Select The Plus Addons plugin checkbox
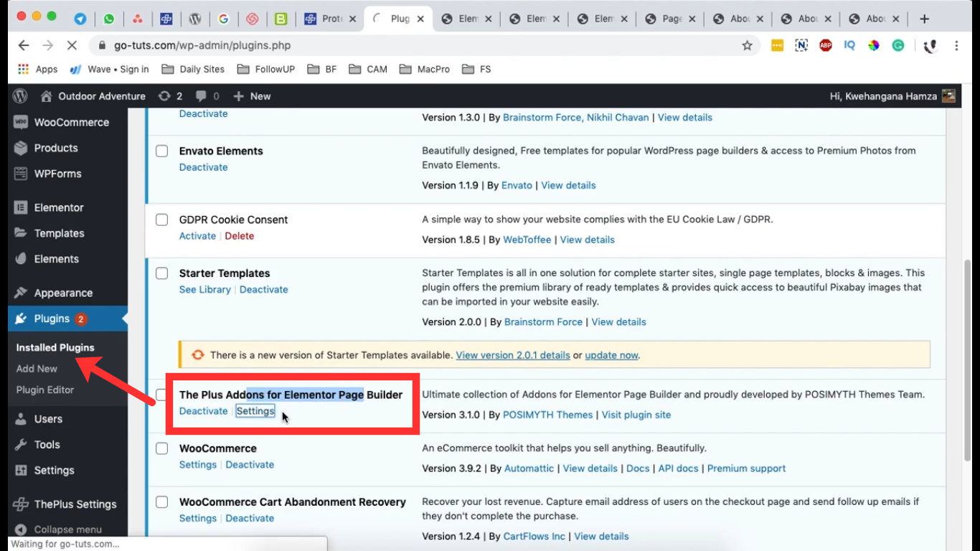 [x=161, y=395]
